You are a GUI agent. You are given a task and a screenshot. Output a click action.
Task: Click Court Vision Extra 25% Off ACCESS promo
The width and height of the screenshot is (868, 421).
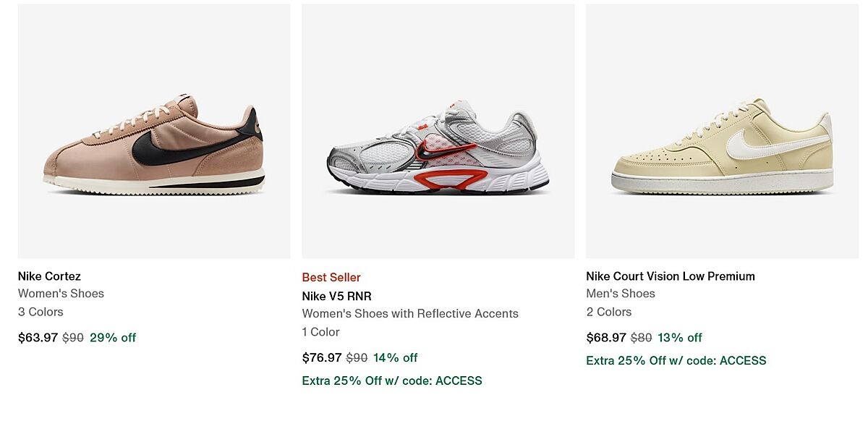pos(676,360)
